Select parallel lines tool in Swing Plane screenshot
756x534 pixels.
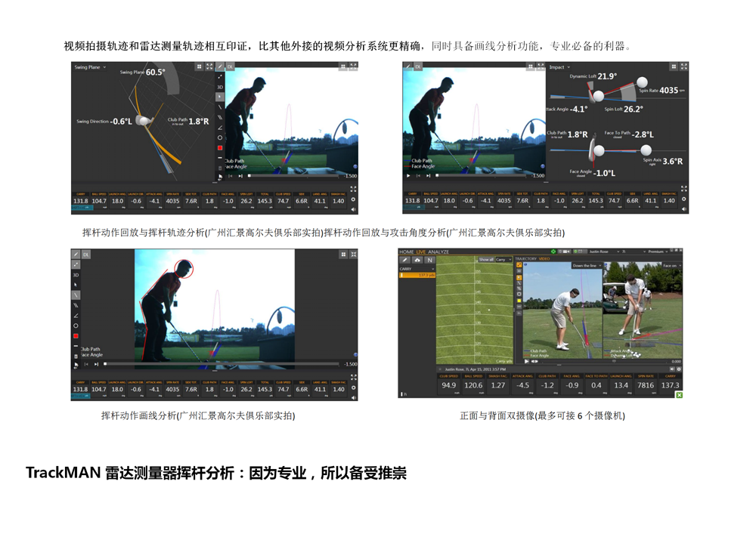click(x=220, y=117)
